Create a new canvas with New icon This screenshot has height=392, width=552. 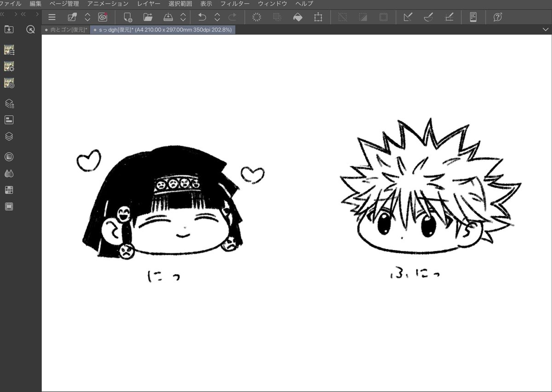point(128,17)
